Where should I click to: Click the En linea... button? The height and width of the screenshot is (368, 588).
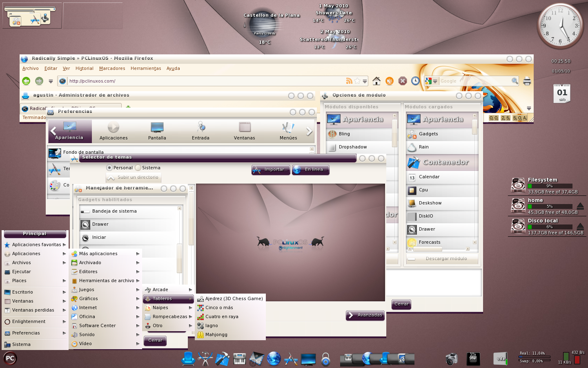tap(311, 170)
